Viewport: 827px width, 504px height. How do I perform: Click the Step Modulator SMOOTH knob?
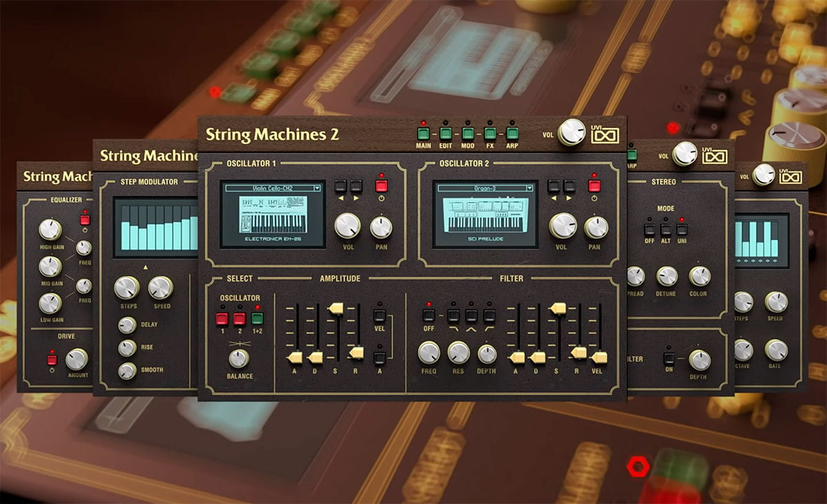127,370
